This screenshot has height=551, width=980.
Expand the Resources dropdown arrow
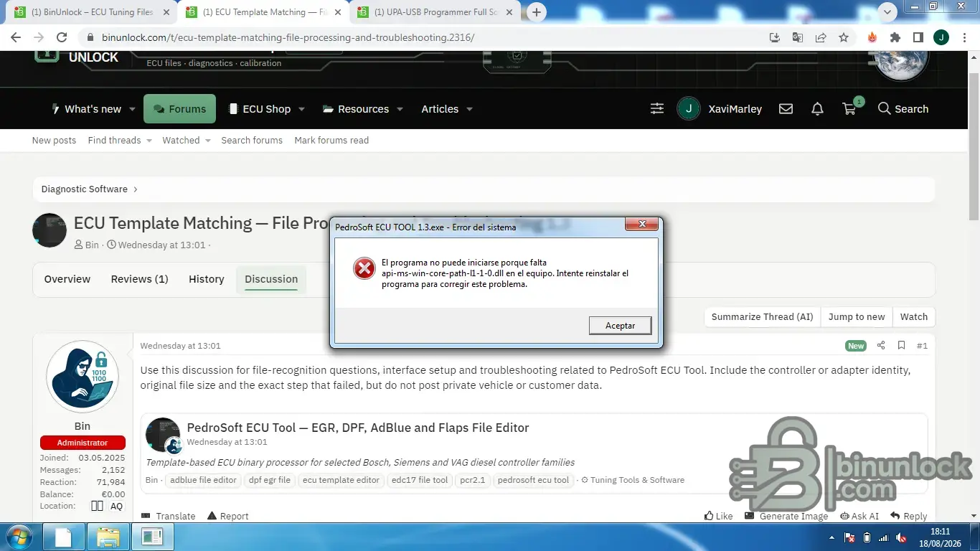click(x=400, y=110)
